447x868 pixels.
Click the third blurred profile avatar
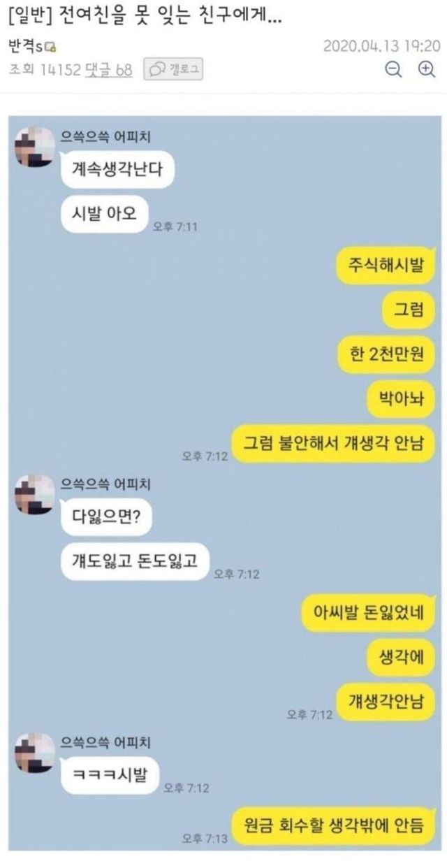click(x=34, y=752)
